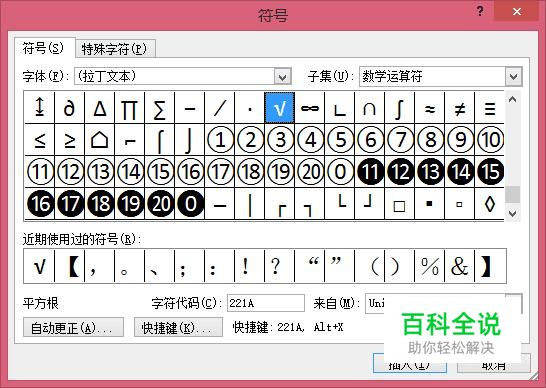The width and height of the screenshot is (546, 388).
Task: Click the 自动更正(A)... button
Action: [x=73, y=327]
